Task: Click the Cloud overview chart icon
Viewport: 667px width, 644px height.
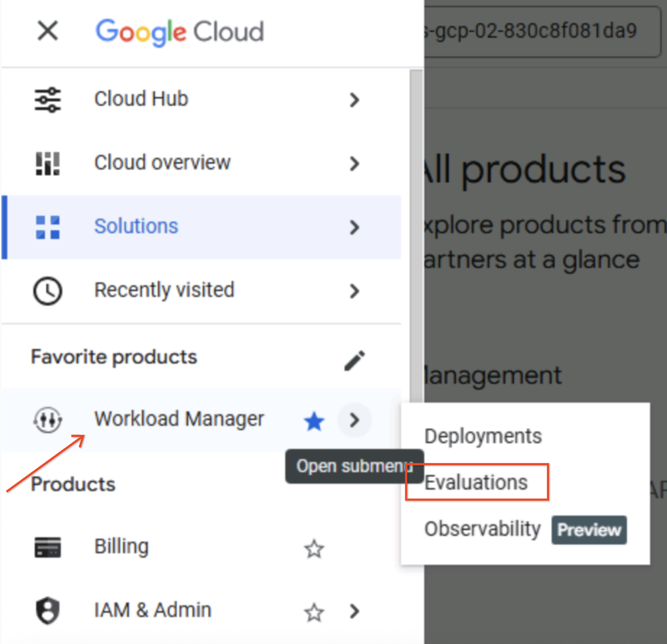Action: coord(47,163)
